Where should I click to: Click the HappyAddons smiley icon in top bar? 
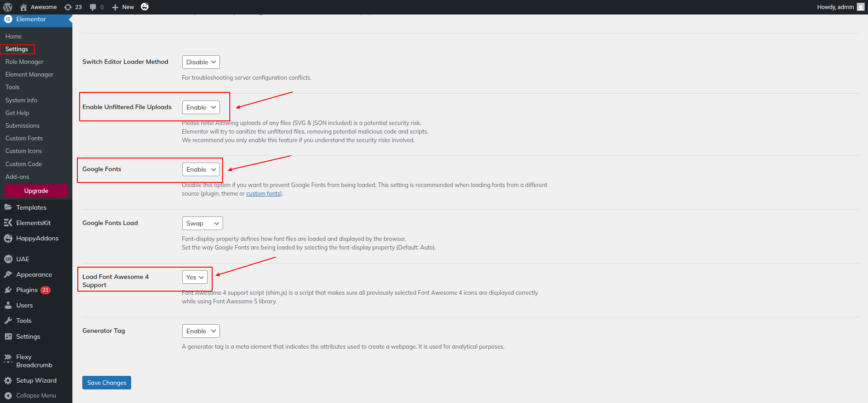[145, 7]
